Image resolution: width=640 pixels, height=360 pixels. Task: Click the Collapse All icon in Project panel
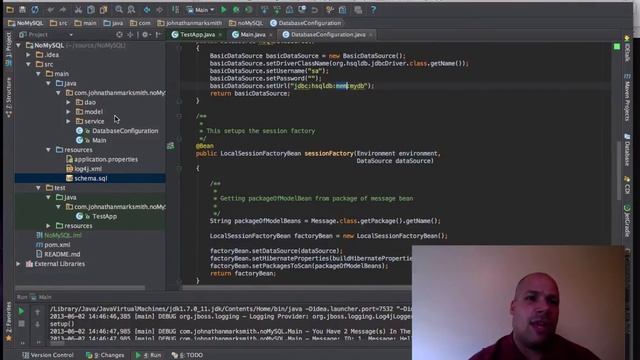(x=130, y=35)
